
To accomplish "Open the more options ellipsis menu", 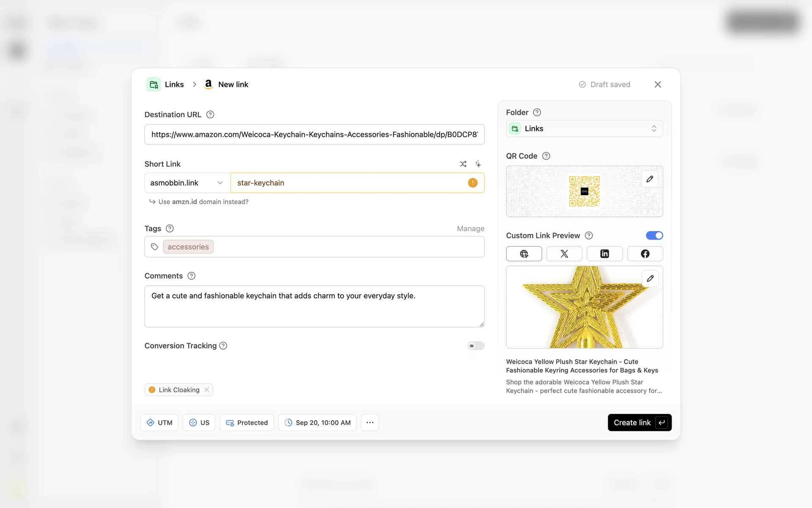I will (x=370, y=422).
